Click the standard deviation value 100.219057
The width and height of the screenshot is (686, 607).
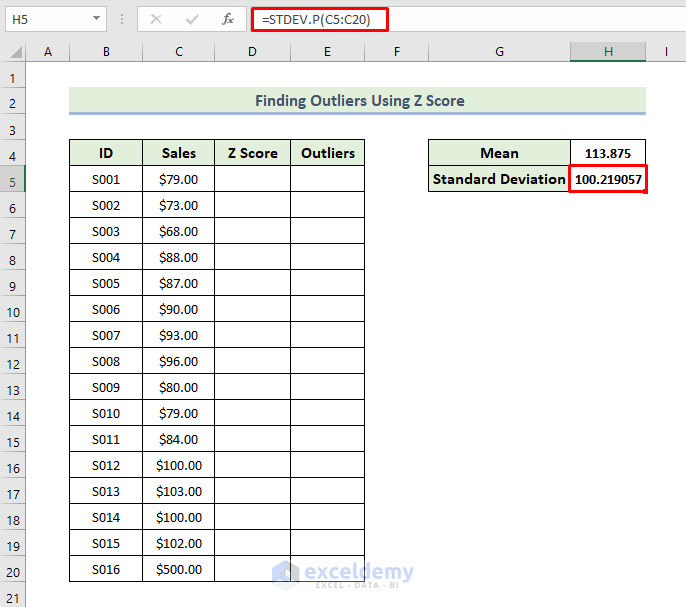(608, 179)
